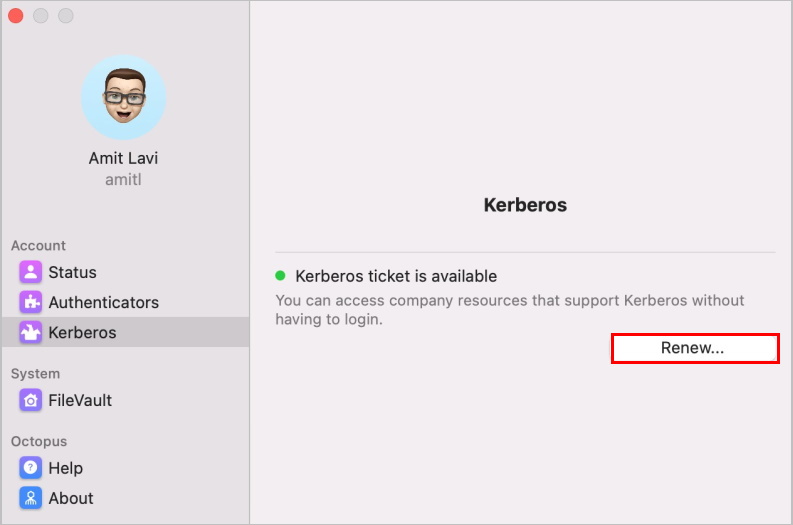Click the Authenticators puzzle icon
The height and width of the screenshot is (525, 793).
click(30, 302)
